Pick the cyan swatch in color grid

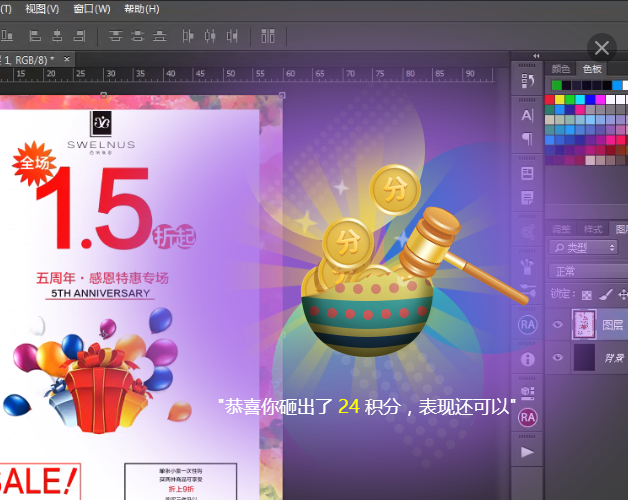[580, 99]
